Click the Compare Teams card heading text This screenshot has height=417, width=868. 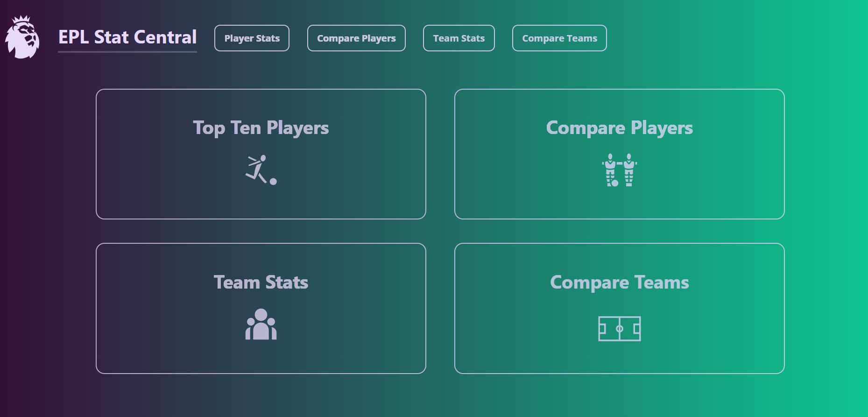pyautogui.click(x=620, y=282)
